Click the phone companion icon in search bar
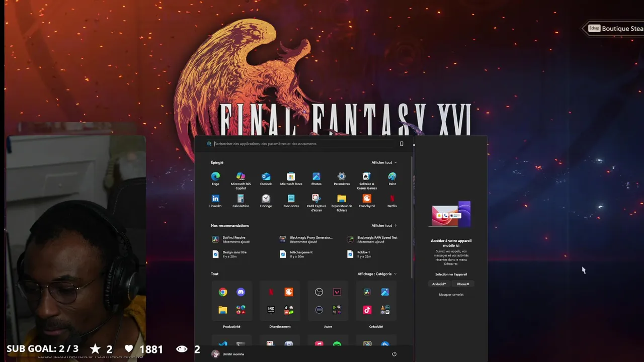Screen dimensions: 644x362 click(x=401, y=144)
